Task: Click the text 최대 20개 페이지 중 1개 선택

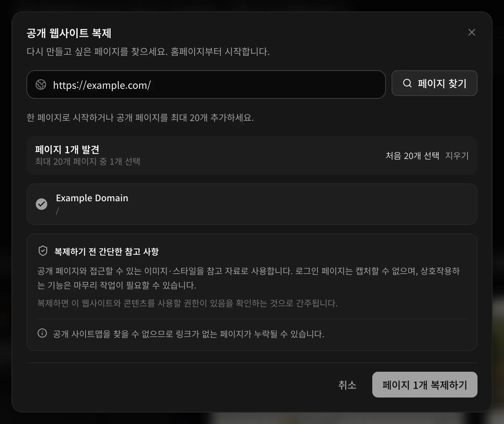Action: pyautogui.click(x=88, y=162)
